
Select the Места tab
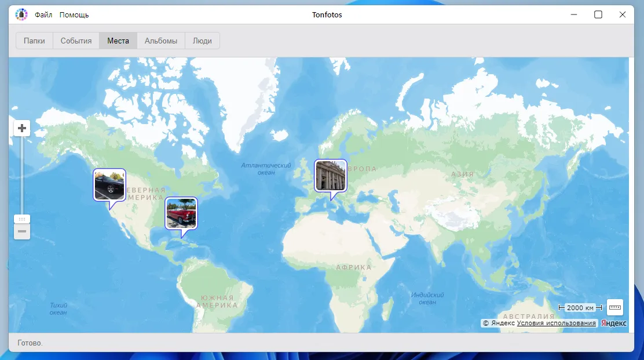point(118,41)
